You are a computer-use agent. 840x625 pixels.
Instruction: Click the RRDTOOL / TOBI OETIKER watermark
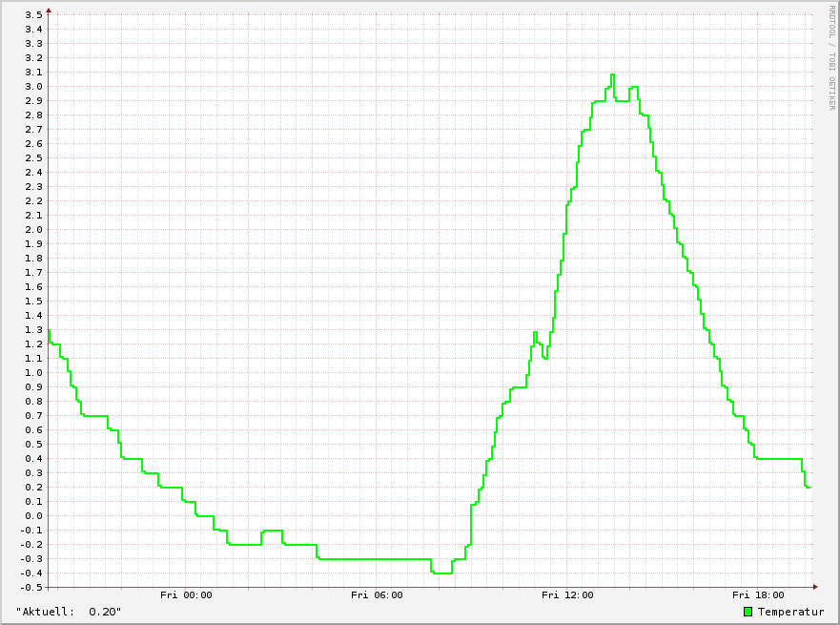pos(831,57)
